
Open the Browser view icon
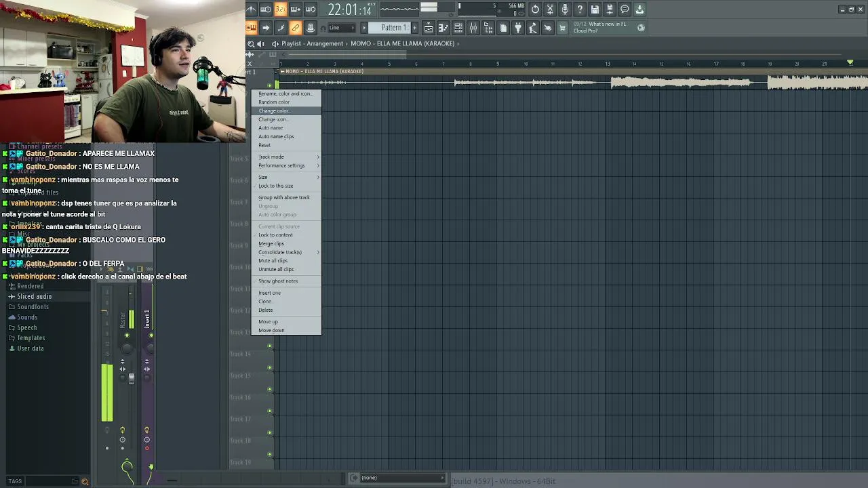[x=488, y=28]
